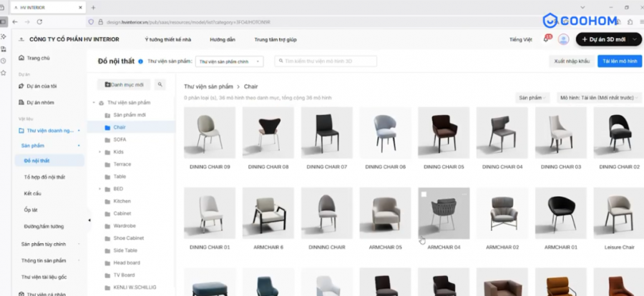
Task: Expand the Thông tin sản phẩm section
Action: tap(79, 260)
